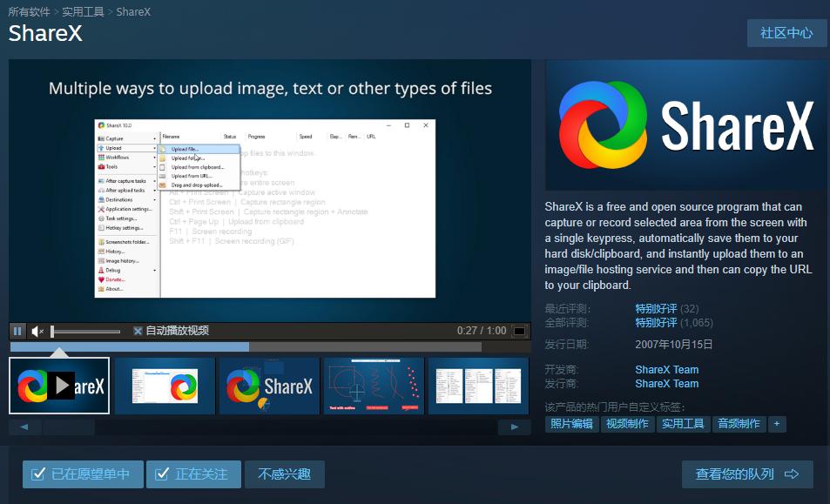Image resolution: width=830 pixels, height=504 pixels.
Task: Click the right carousel navigation arrow
Action: (512, 425)
